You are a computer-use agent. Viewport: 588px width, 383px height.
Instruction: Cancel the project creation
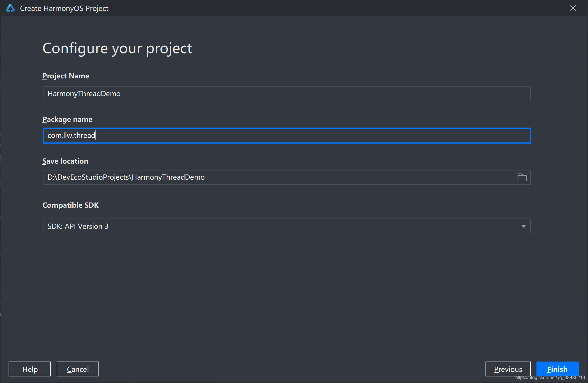(78, 369)
